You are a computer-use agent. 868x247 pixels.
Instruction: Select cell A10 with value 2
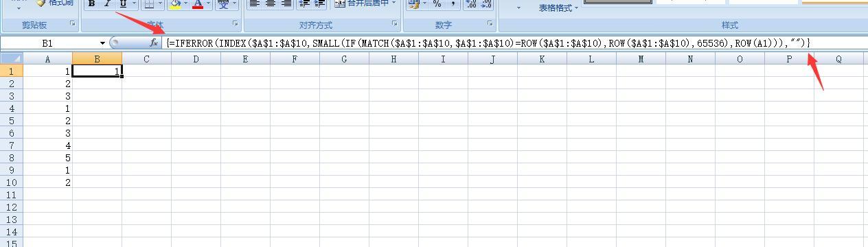pos(47,183)
